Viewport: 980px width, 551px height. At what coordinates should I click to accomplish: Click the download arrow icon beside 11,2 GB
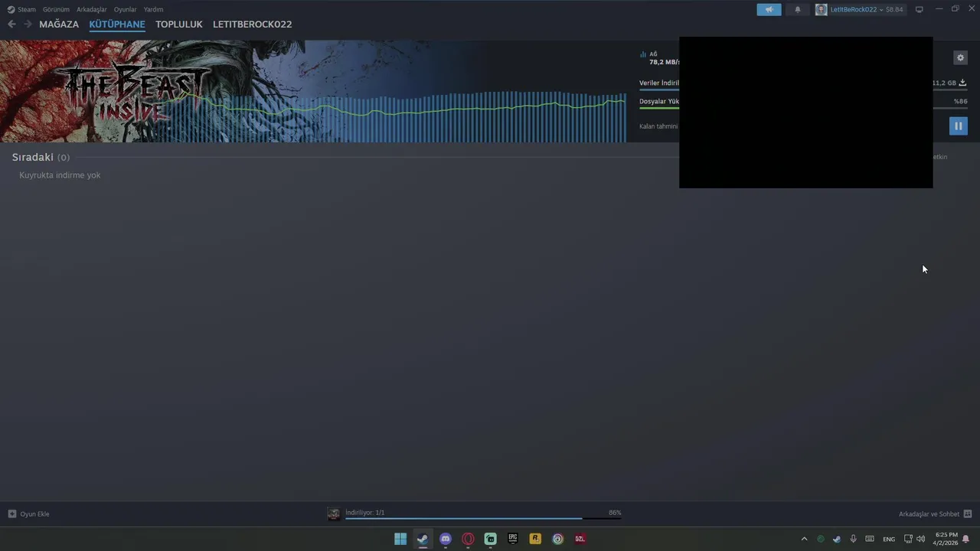[x=962, y=83]
